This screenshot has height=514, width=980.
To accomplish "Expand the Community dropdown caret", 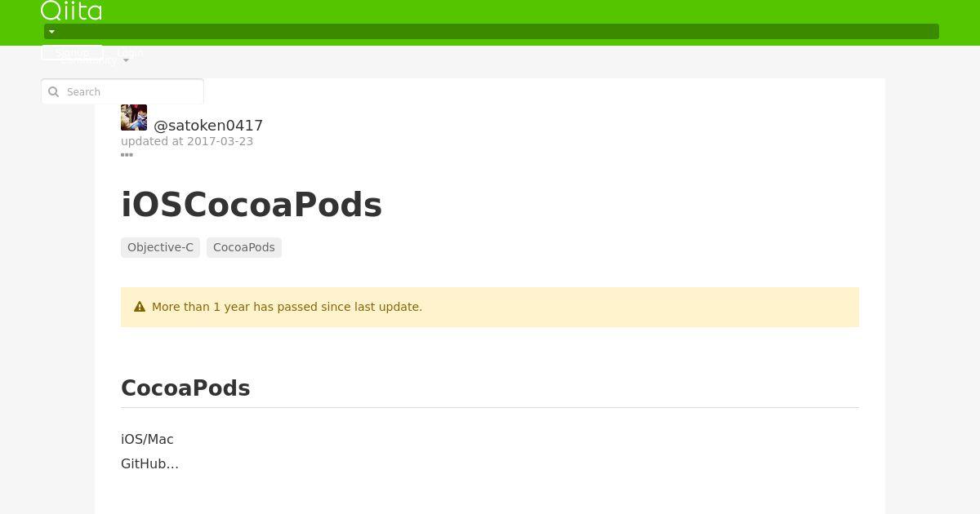I will 126,61.
